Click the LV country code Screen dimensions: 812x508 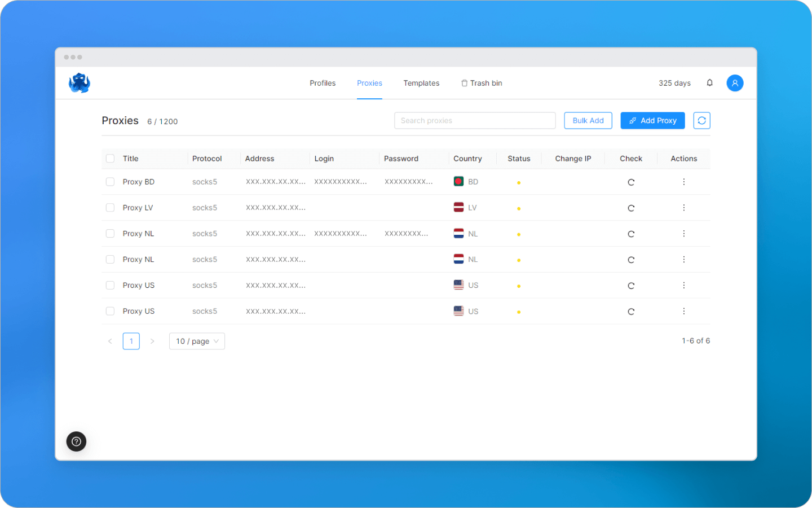click(x=473, y=208)
